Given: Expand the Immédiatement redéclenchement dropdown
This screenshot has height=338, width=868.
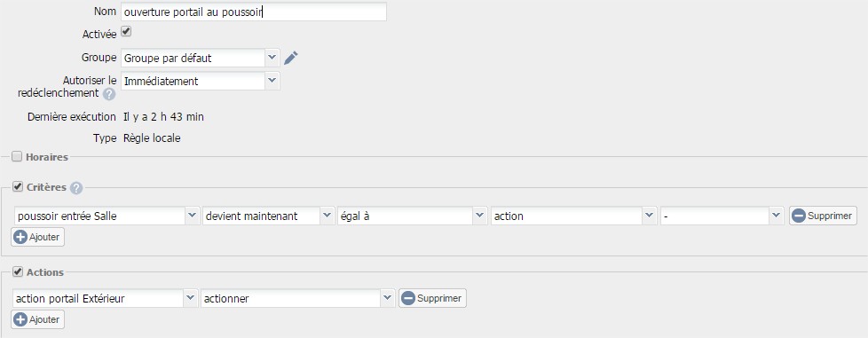Looking at the screenshot, I should pyautogui.click(x=201, y=81).
